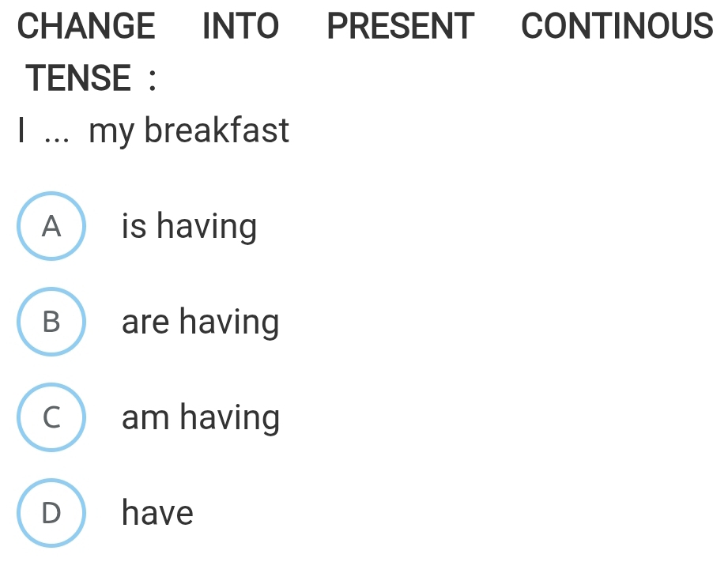
Task: Click the word "breakfast" in the question
Action: tap(217, 130)
